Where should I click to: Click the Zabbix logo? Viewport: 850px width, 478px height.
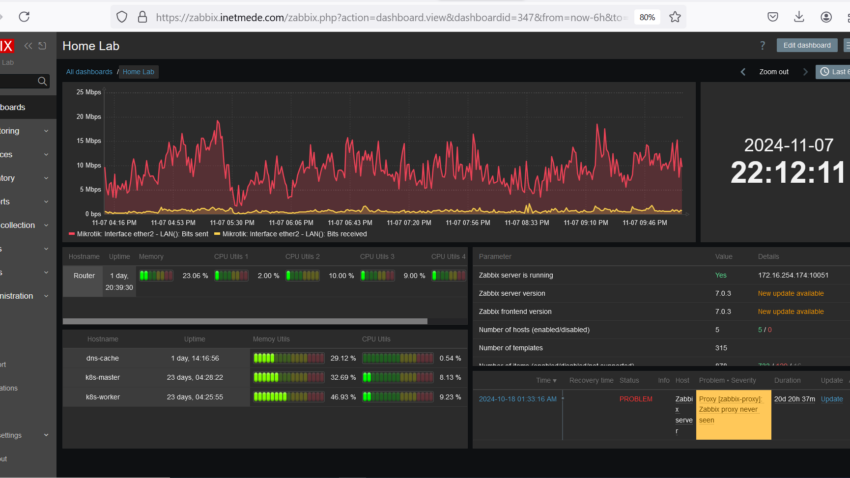click(x=7, y=46)
